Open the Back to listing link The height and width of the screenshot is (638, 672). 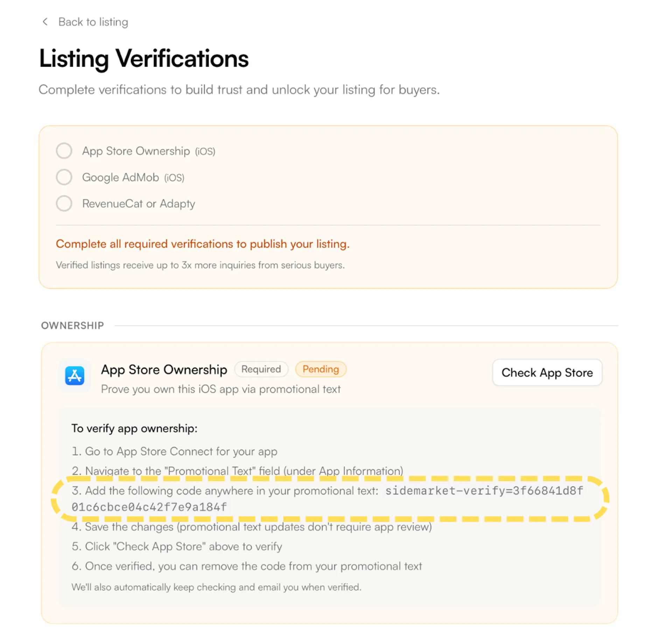point(93,22)
